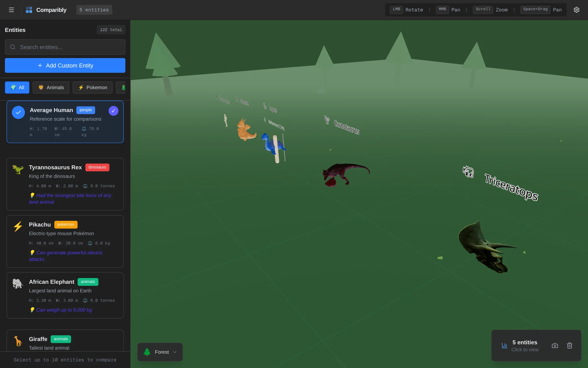The height and width of the screenshot is (368, 588).
Task: Click the Triceratops label icon in scene
Action: click(x=468, y=171)
